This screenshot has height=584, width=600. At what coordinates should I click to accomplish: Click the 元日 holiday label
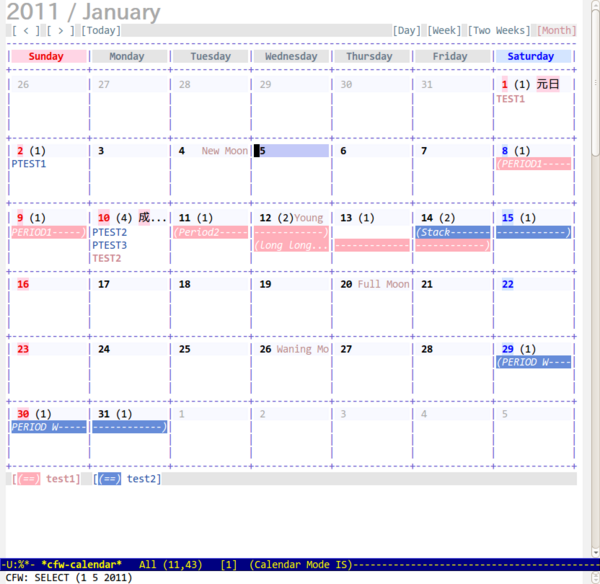(x=548, y=84)
